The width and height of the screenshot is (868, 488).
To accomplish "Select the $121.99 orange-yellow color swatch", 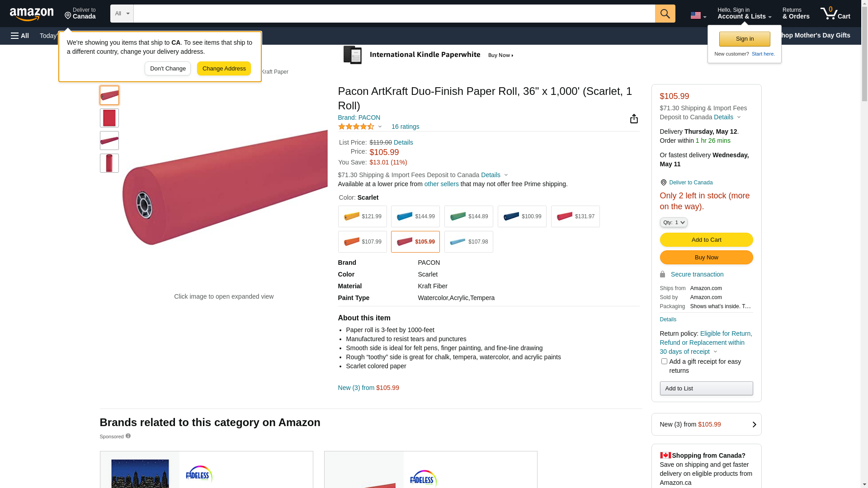I will click(362, 216).
